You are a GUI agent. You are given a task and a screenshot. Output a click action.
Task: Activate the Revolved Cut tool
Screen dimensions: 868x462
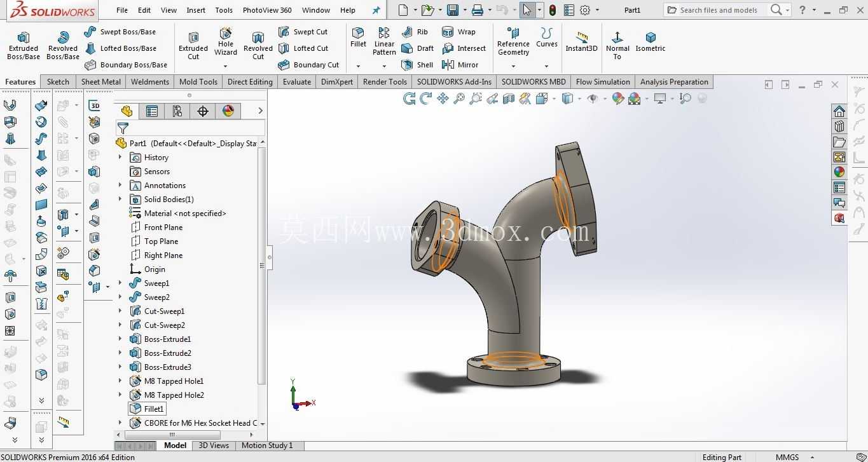point(258,46)
